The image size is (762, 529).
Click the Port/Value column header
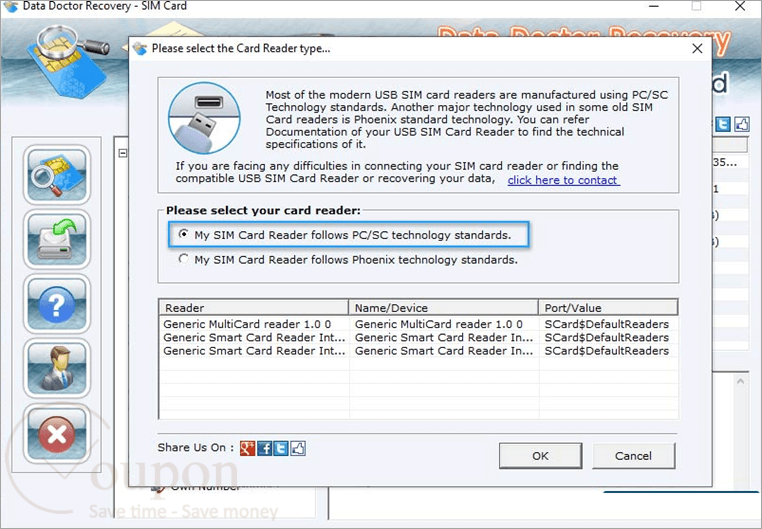(608, 308)
